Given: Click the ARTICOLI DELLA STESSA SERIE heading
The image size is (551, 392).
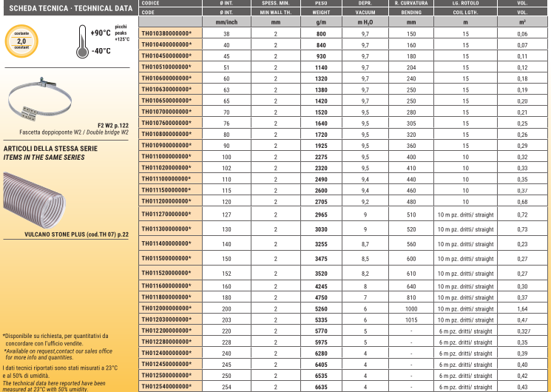Looking at the screenshot, I should (x=50, y=148).
